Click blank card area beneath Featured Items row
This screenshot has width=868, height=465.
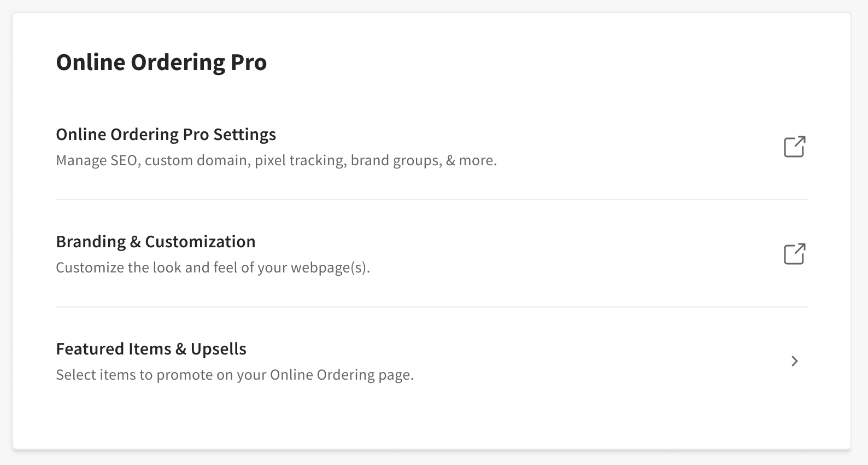point(431,419)
